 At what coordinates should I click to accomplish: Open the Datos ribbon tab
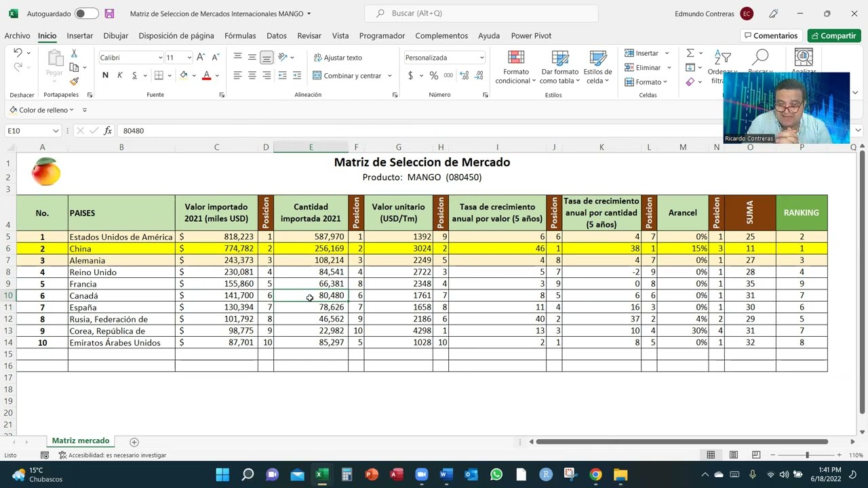pos(277,36)
